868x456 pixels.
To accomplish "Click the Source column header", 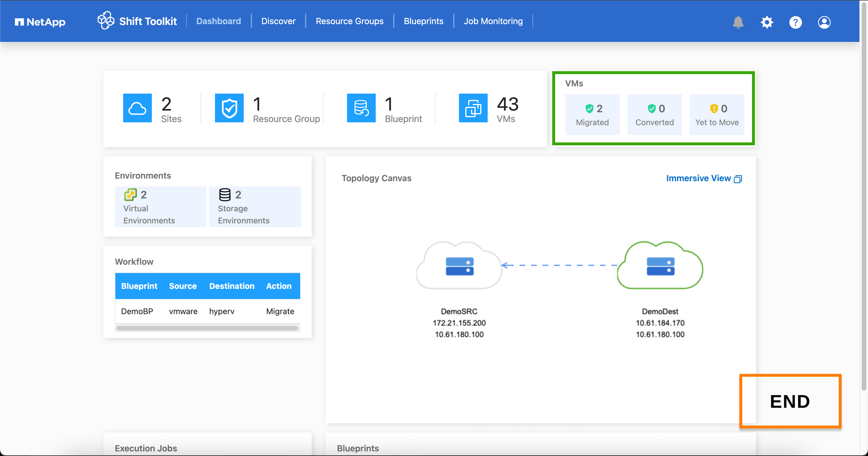I will 183,286.
